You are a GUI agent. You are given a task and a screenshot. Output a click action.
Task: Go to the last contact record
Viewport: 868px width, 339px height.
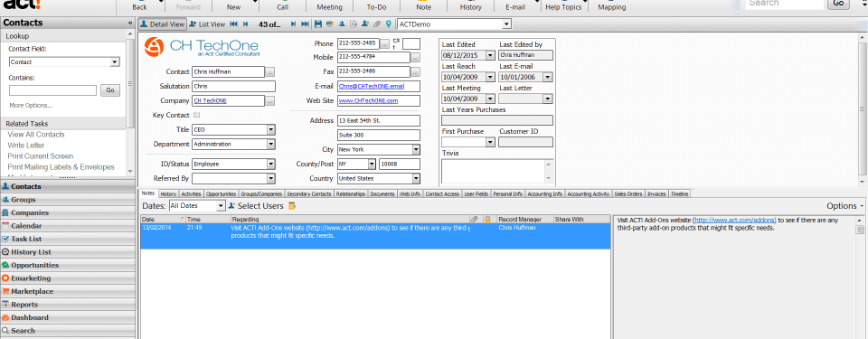click(305, 24)
